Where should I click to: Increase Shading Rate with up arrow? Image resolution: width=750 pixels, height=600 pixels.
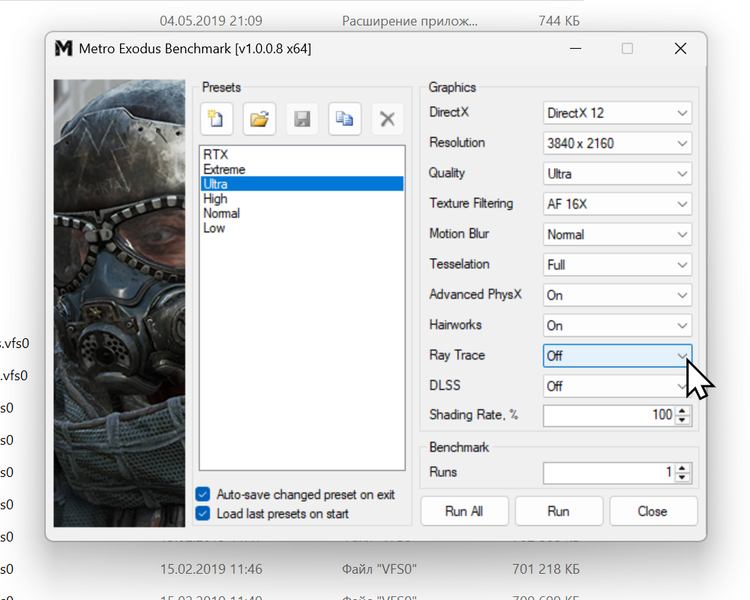(683, 411)
